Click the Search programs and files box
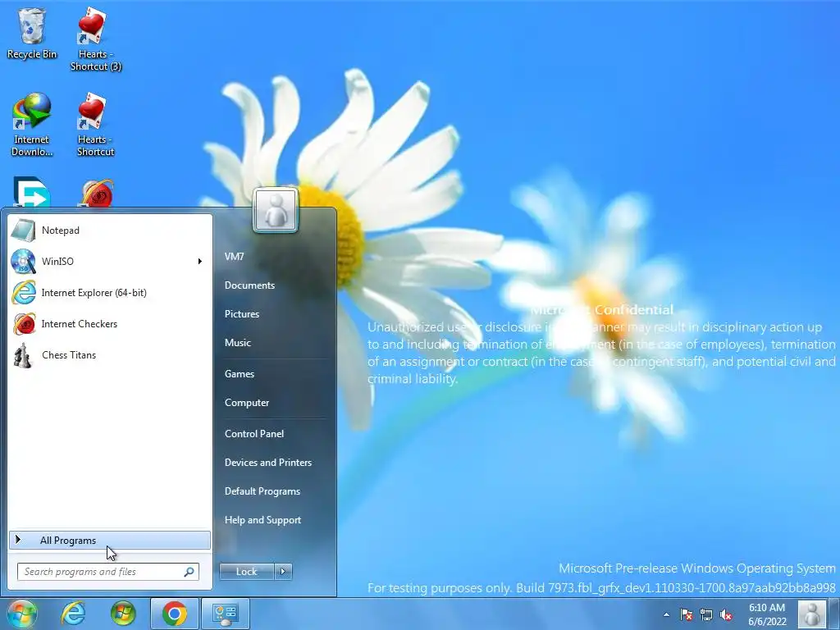Image resolution: width=840 pixels, height=630 pixels. click(107, 572)
